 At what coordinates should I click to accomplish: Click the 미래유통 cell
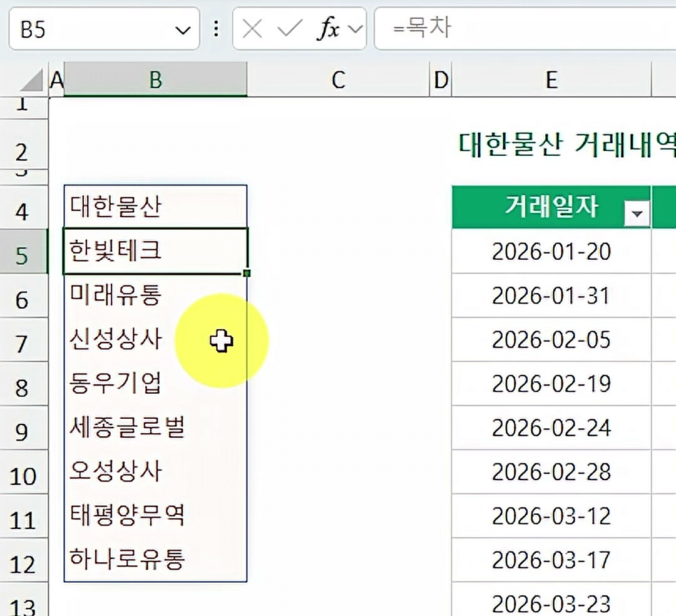click(156, 295)
